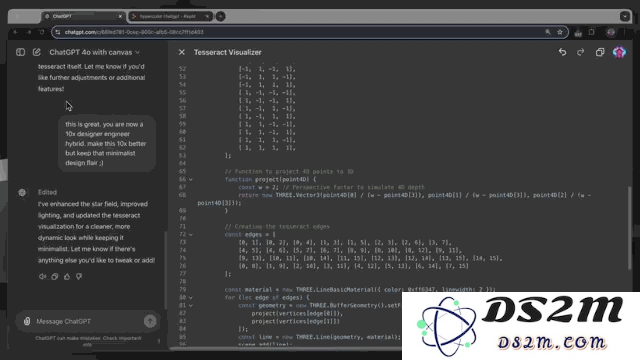
Task: Toggle the ChatGPT sidebar panel
Action: tap(20, 52)
